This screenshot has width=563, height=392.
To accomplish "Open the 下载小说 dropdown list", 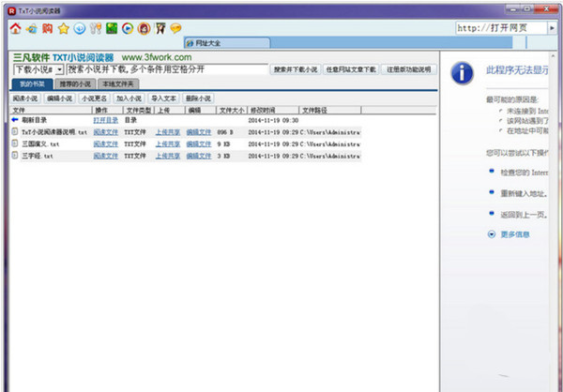I will [x=58, y=69].
